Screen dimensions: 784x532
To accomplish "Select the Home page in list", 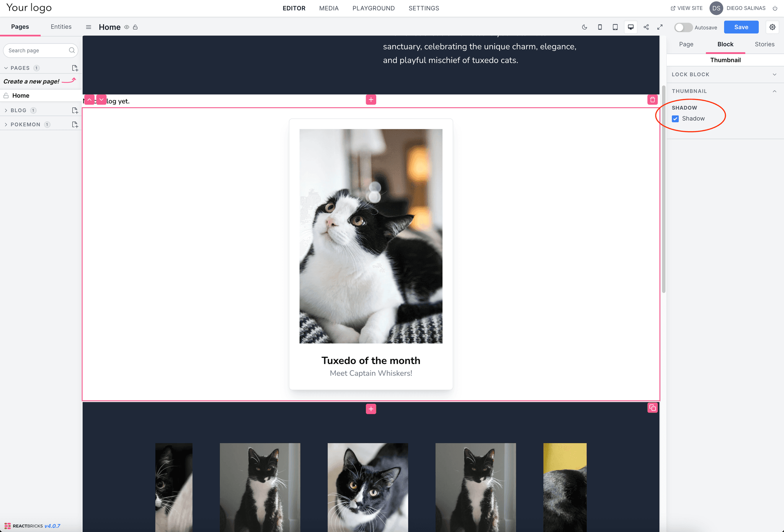I will coord(41,95).
